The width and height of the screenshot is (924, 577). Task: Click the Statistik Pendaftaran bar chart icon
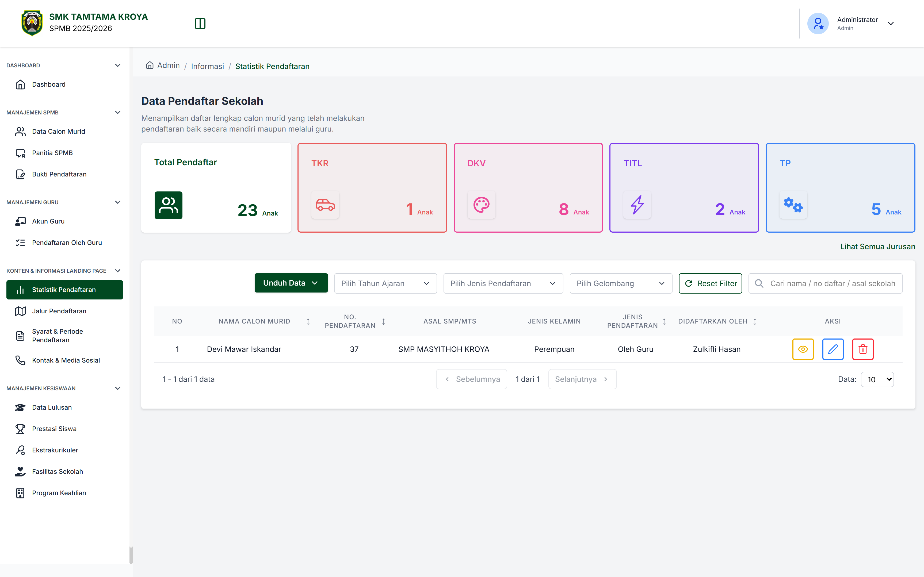(x=20, y=290)
